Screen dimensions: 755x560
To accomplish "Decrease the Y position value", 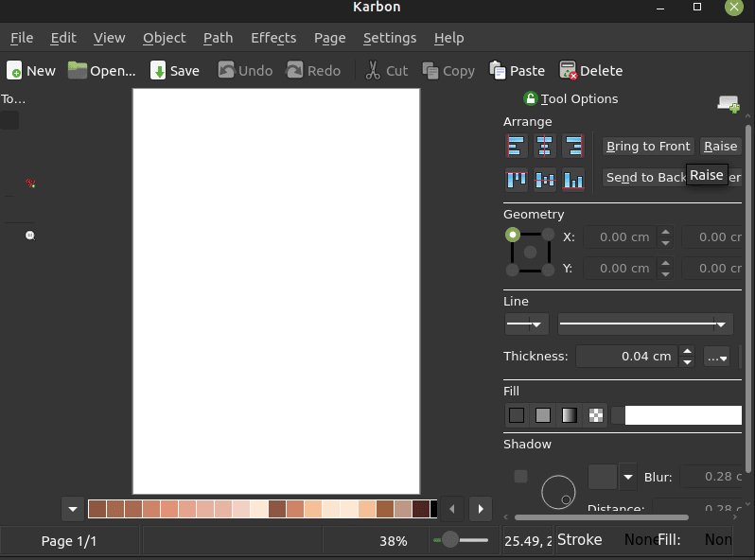I will click(665, 274).
